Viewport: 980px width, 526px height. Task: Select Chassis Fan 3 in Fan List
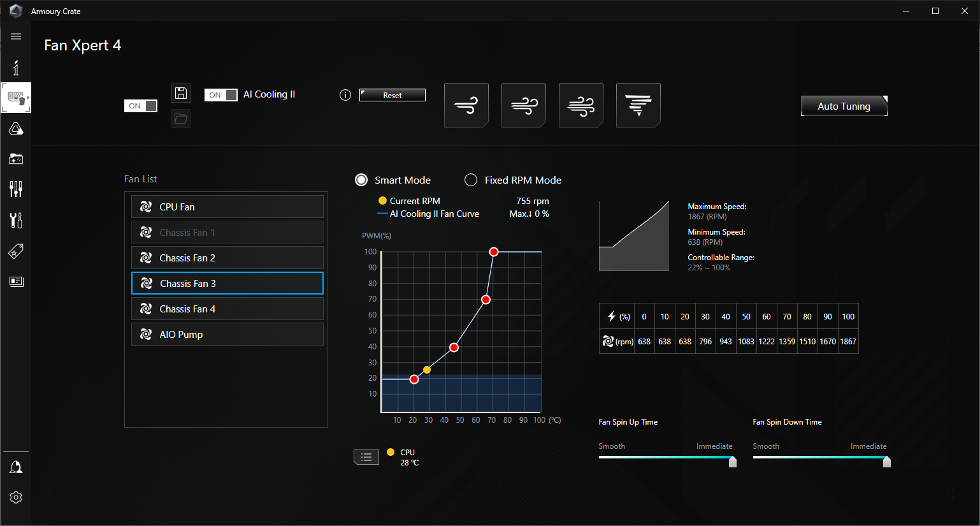coord(227,283)
